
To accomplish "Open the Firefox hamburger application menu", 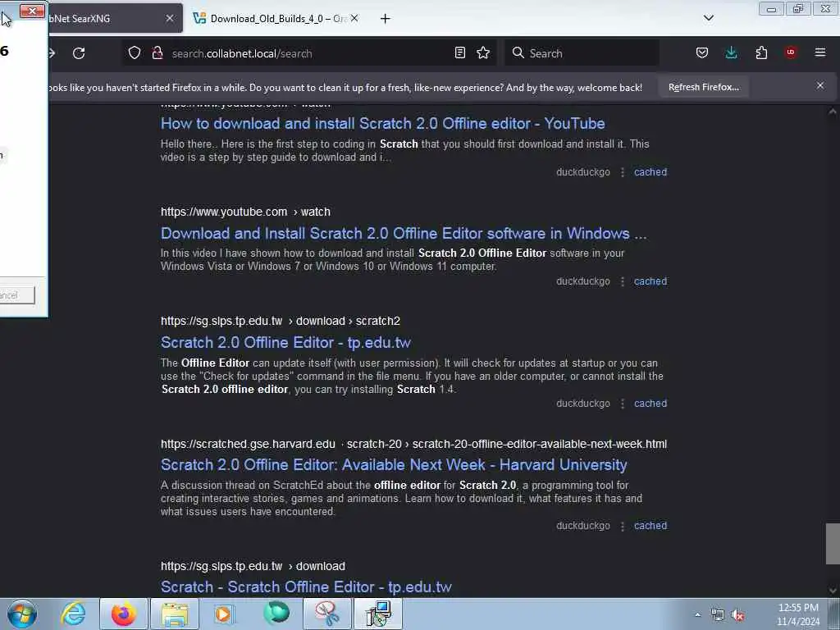I will coord(820,52).
